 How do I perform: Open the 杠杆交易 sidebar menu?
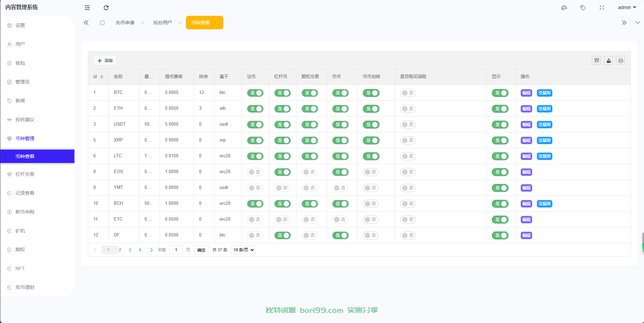click(x=37, y=174)
